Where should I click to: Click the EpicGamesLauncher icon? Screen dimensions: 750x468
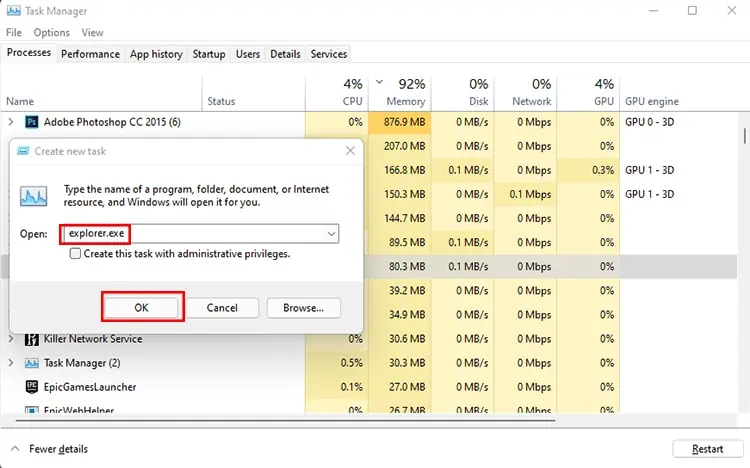(32, 387)
